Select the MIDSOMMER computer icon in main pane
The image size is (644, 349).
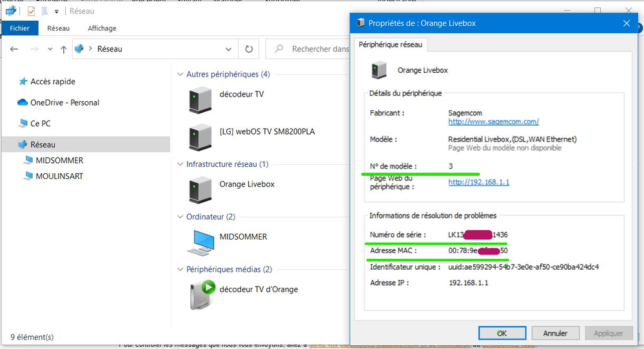(201, 242)
